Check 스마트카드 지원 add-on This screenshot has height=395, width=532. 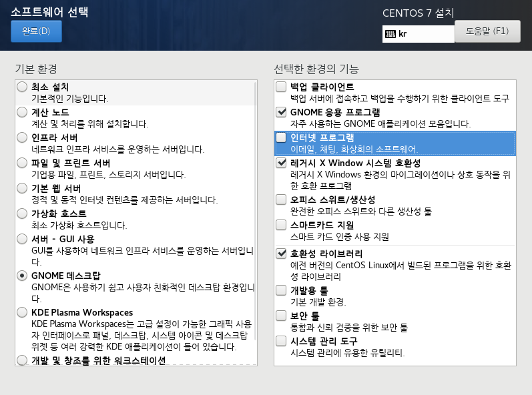click(x=281, y=225)
